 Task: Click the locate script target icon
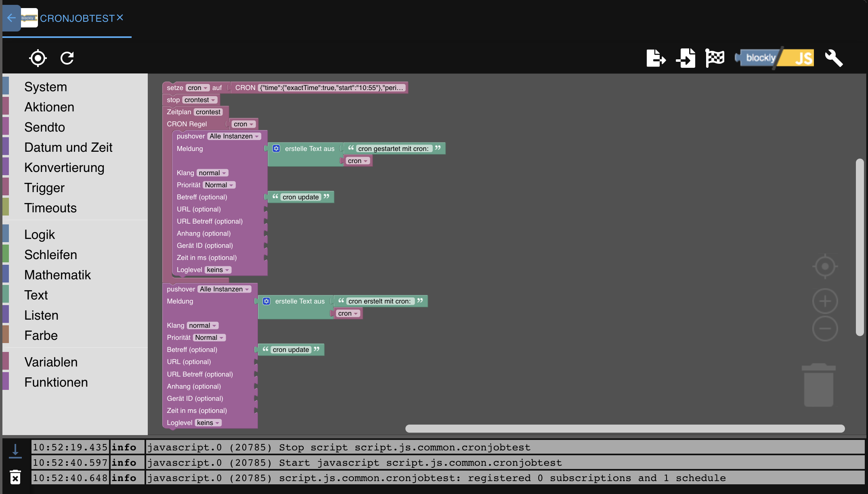coord(38,58)
